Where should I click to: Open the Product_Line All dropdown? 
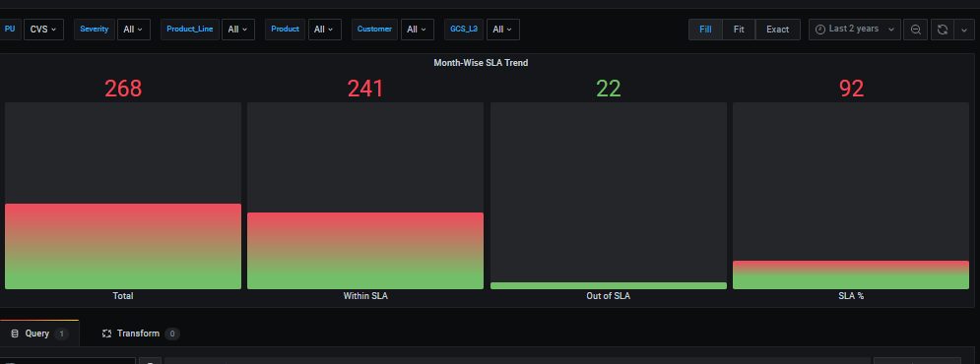pos(238,30)
